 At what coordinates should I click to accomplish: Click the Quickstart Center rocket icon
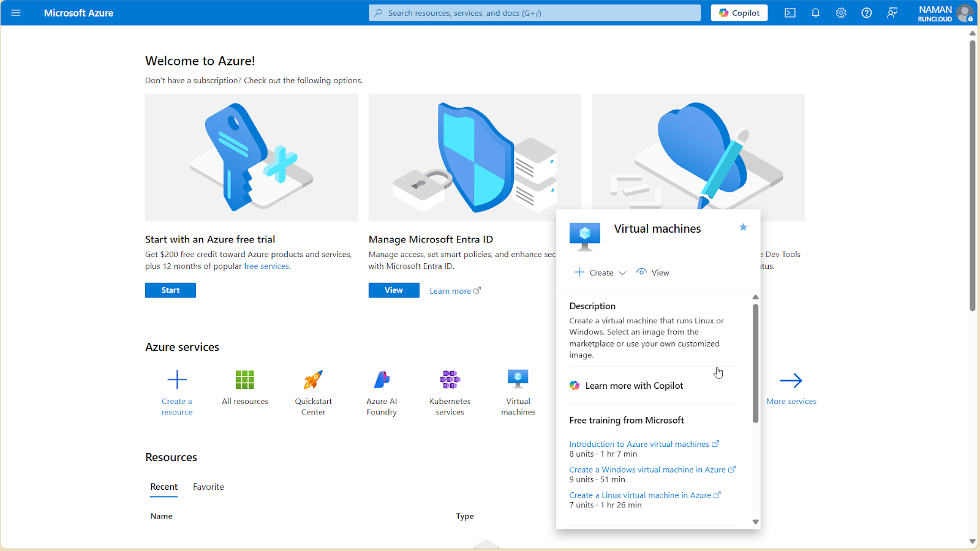pos(313,380)
